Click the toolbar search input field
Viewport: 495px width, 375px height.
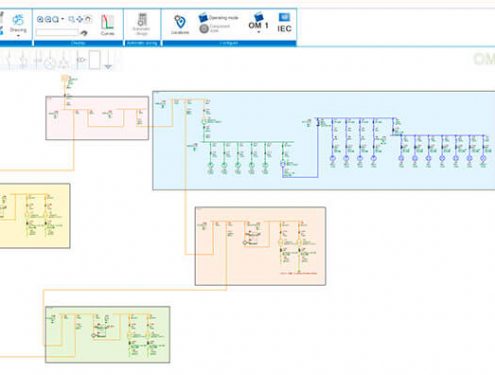pos(57,32)
